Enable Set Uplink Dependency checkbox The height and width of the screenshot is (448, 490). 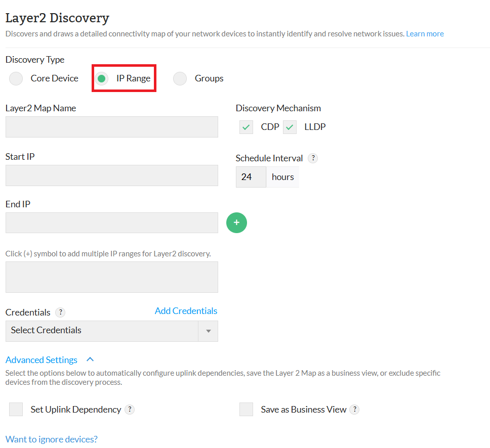pyautogui.click(x=16, y=410)
